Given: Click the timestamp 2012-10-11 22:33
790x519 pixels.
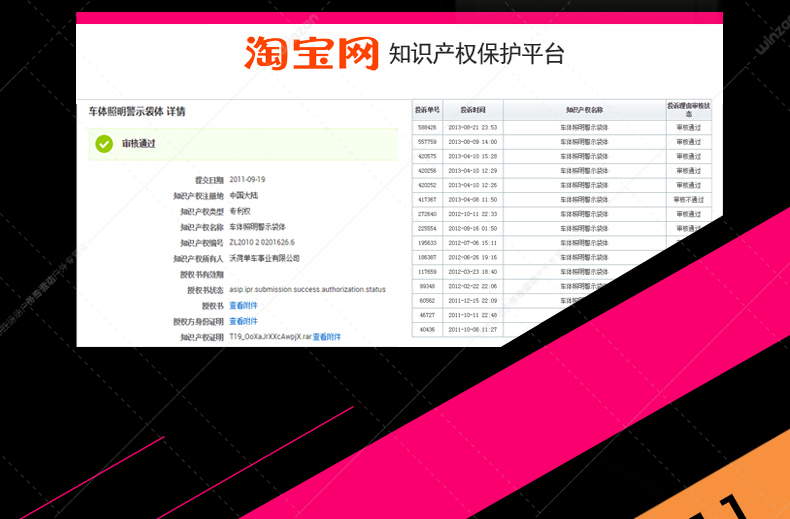Looking at the screenshot, I should point(473,214).
